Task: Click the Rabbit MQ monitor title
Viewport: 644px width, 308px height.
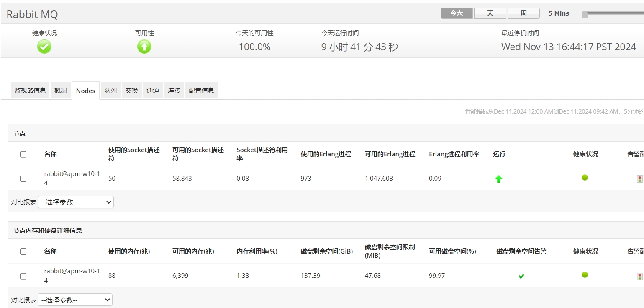Action: tap(32, 14)
